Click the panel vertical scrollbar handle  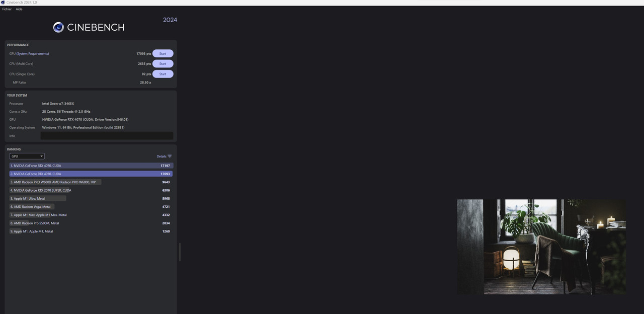point(180,252)
